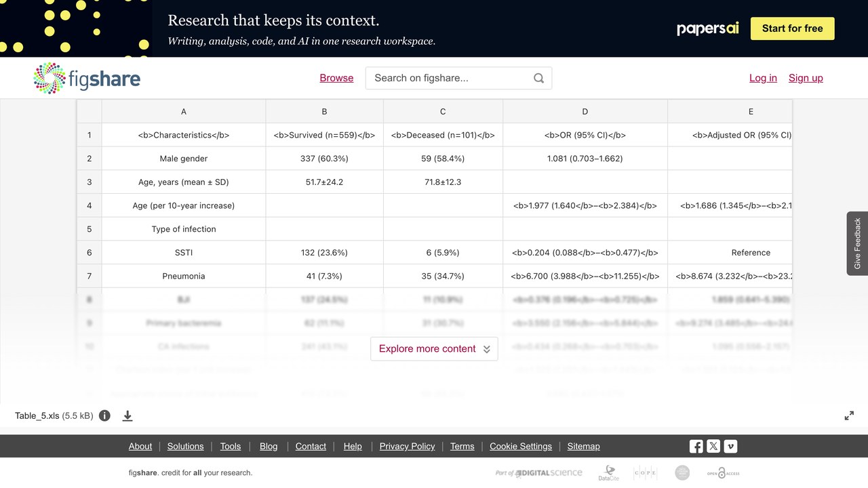
Task: Click the papers ai logo
Action: click(707, 28)
